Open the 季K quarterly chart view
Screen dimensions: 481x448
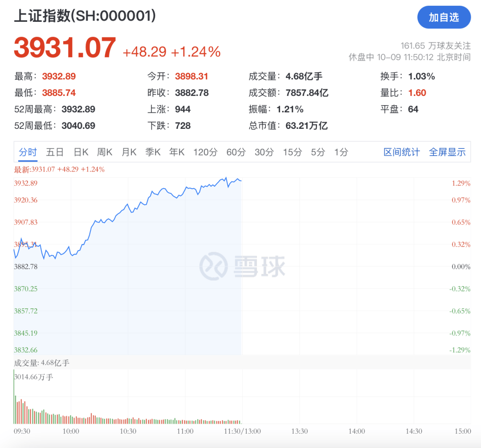153,152
